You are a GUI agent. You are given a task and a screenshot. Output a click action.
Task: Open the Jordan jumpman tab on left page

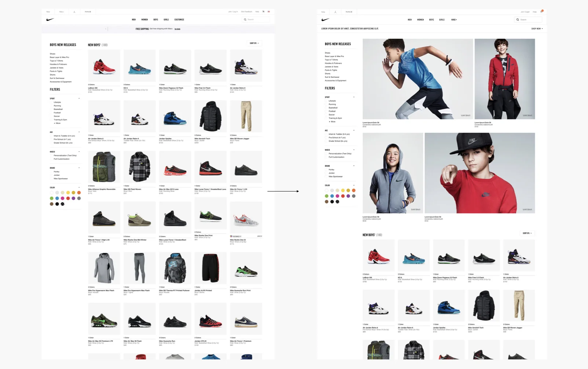click(74, 12)
